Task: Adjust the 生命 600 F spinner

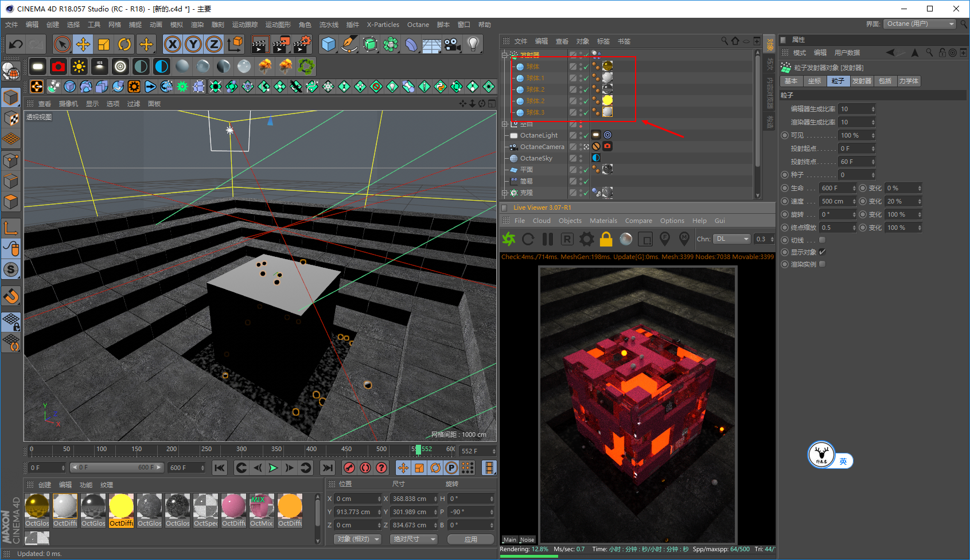Action: [x=854, y=188]
